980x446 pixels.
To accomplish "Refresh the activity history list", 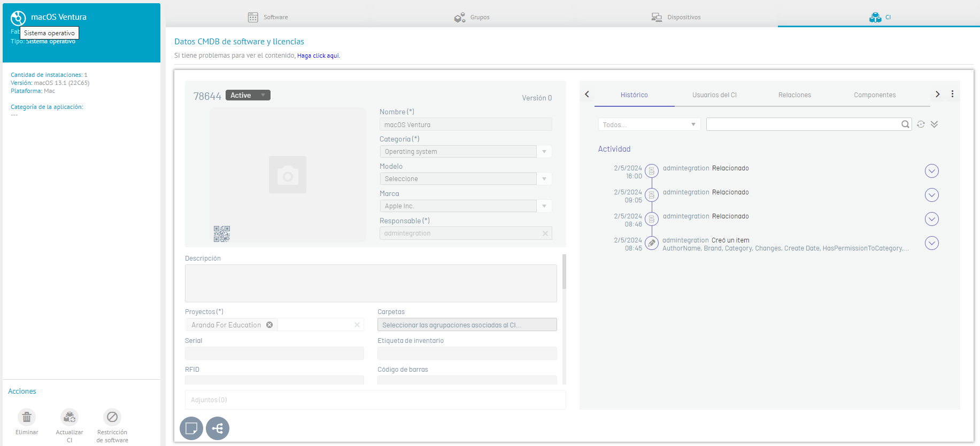I will click(921, 124).
